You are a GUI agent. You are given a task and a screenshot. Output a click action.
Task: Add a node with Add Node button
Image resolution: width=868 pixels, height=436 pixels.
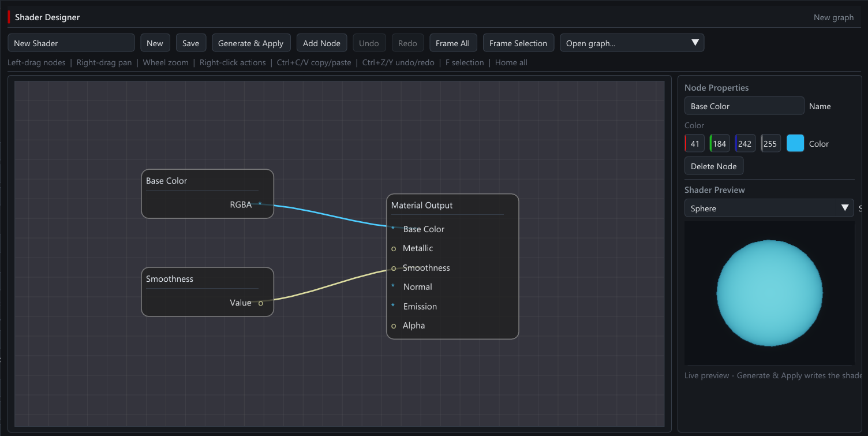[321, 43]
